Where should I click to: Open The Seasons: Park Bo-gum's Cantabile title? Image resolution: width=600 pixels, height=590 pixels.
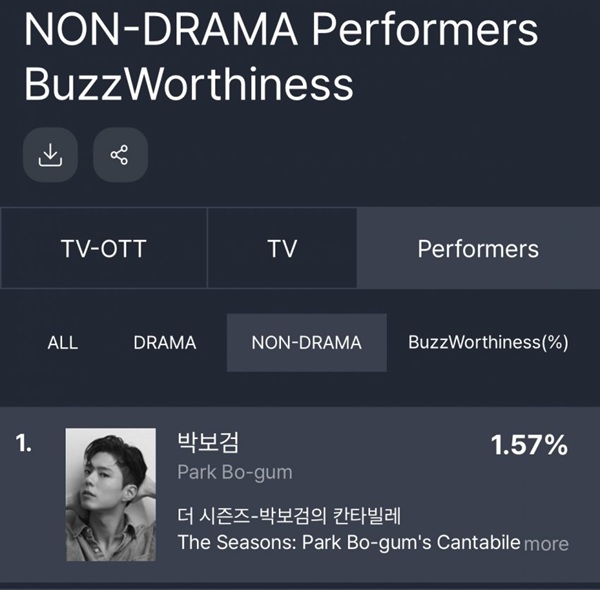349,542
